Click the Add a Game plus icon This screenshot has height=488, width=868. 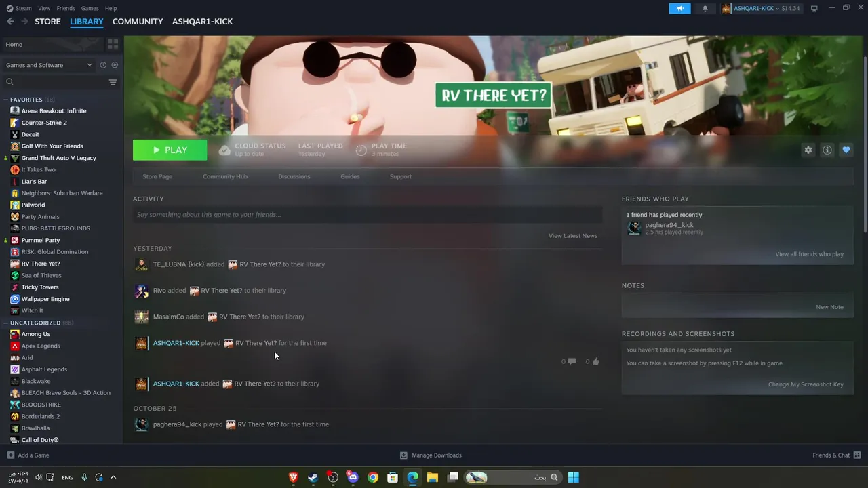[x=10, y=455]
